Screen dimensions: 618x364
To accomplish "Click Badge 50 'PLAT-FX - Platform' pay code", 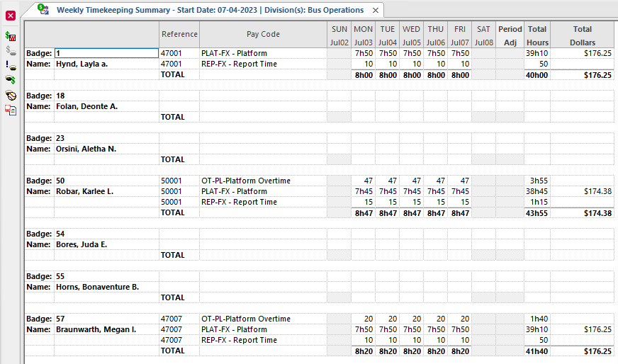I will (234, 191).
